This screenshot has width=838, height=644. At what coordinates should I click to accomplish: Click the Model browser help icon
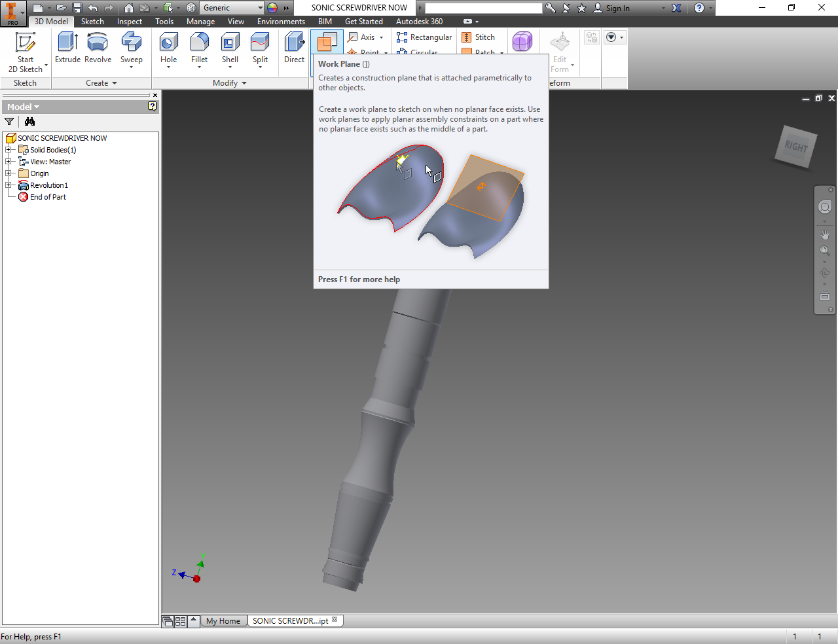click(153, 106)
